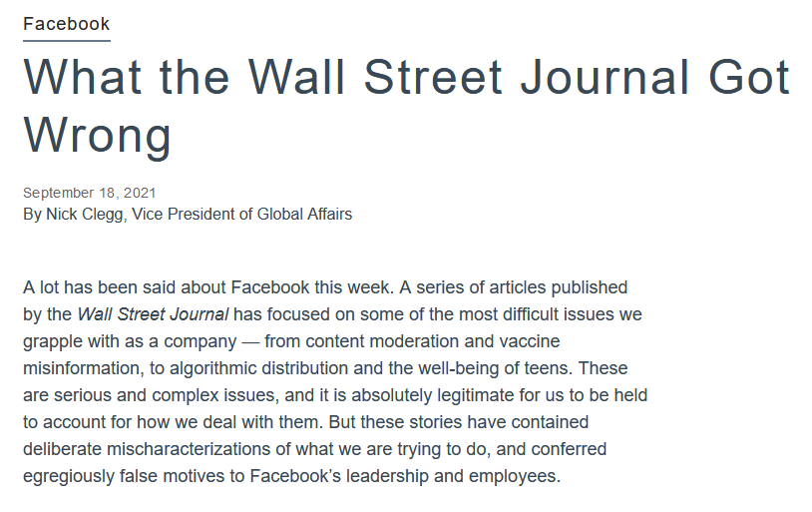This screenshot has height=512, width=812.
Task: Click the phrase "deliberate mischaracterizations"
Action: (147, 449)
